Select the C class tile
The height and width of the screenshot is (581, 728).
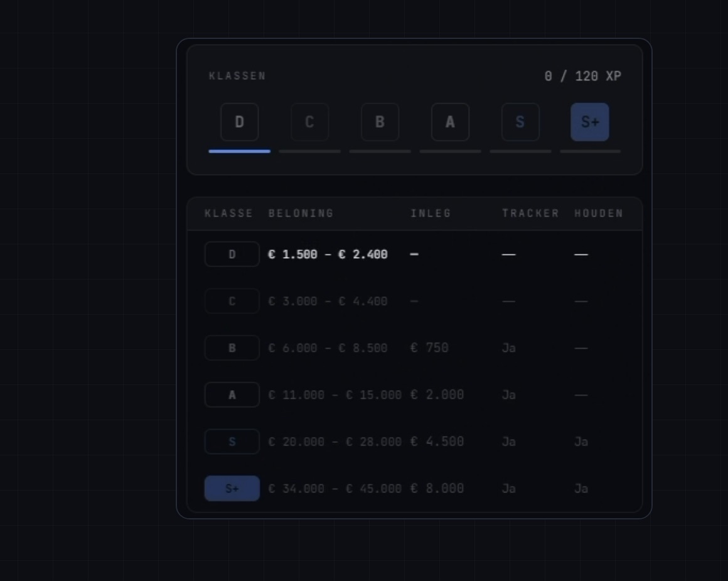(x=309, y=122)
